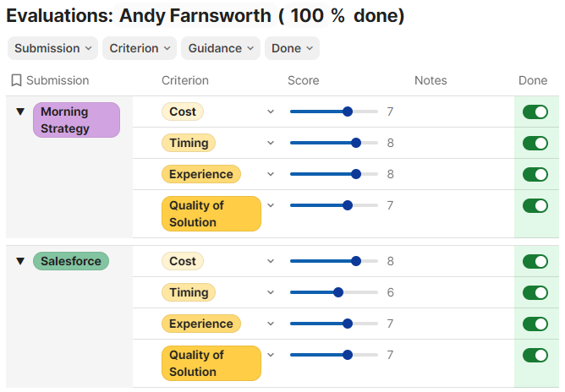
Task: Open the Criterion filter dropdown
Action: pyautogui.click(x=140, y=48)
